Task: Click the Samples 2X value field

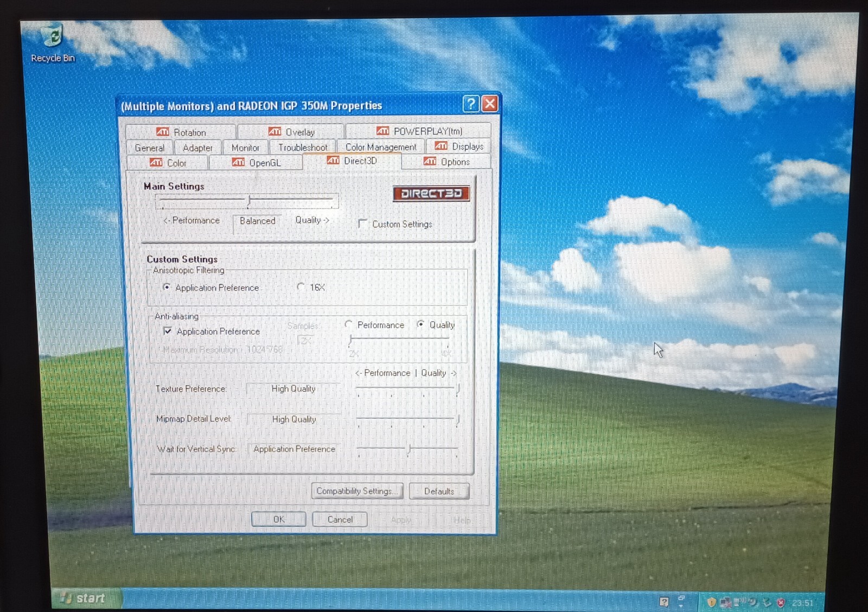Action: click(x=305, y=341)
